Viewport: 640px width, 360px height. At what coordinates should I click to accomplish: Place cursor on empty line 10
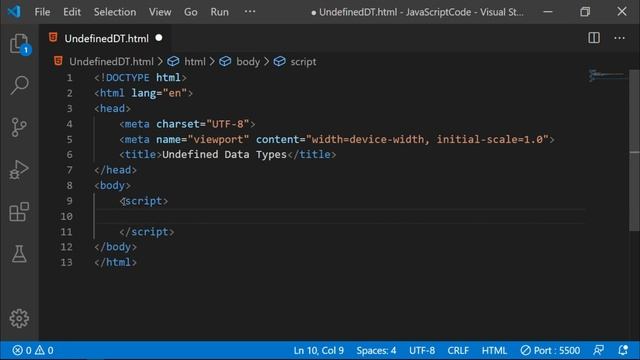[339, 216]
